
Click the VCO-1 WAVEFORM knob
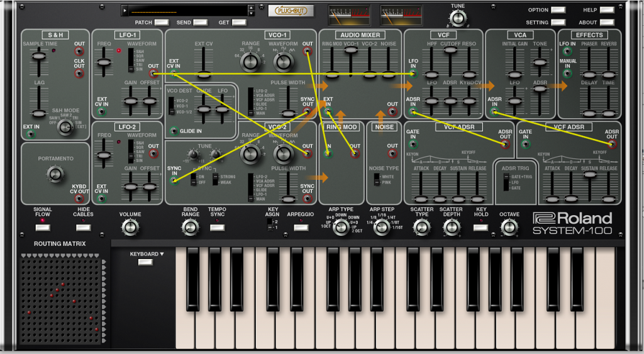coord(283,62)
